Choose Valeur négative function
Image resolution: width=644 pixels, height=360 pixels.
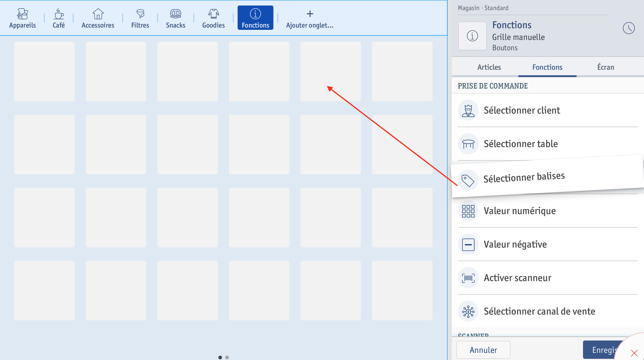tap(547, 244)
